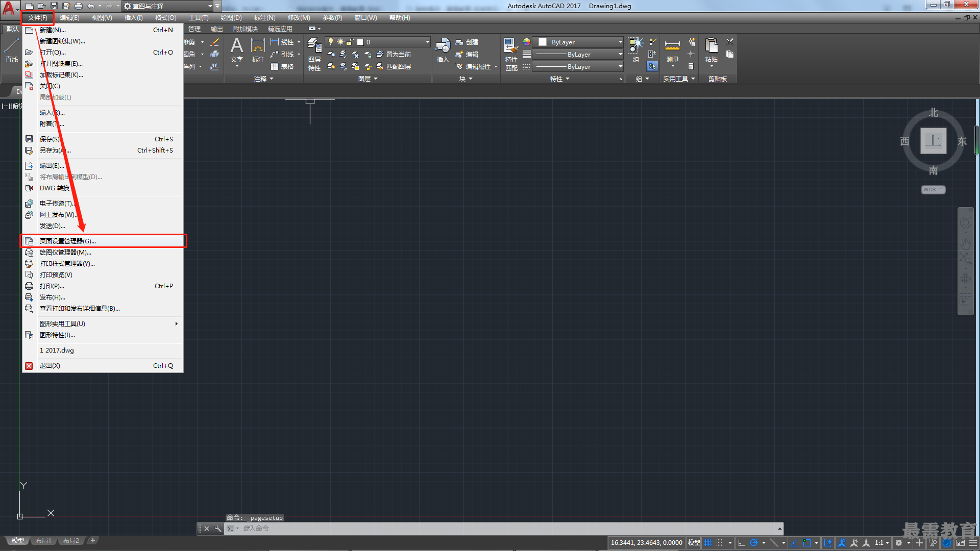Click Match Layer (匹配图层) button
980x551 pixels.
coord(394,66)
